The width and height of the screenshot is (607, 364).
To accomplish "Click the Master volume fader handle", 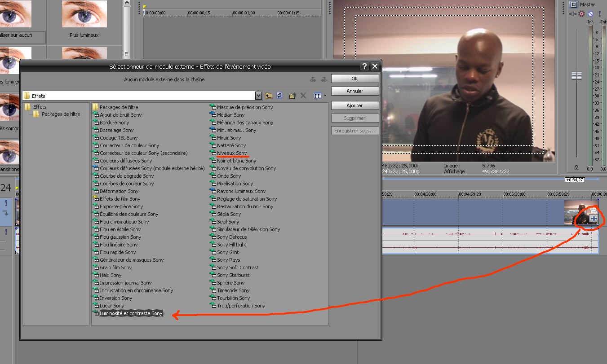I will click(x=576, y=75).
